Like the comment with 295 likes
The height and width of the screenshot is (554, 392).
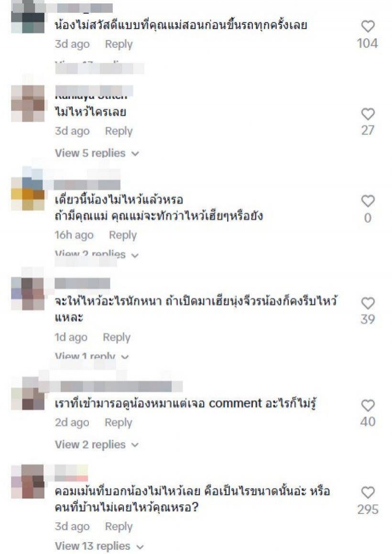(368, 492)
